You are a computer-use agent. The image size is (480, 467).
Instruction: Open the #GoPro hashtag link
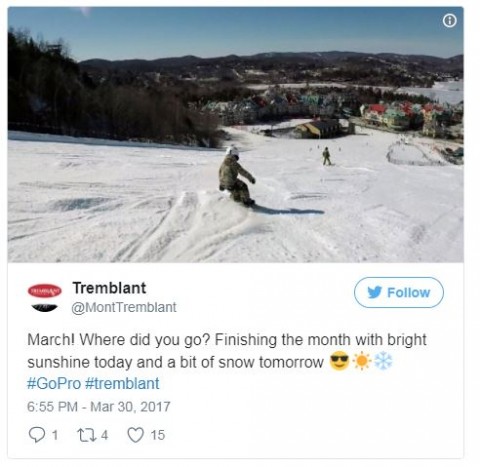click(x=54, y=383)
